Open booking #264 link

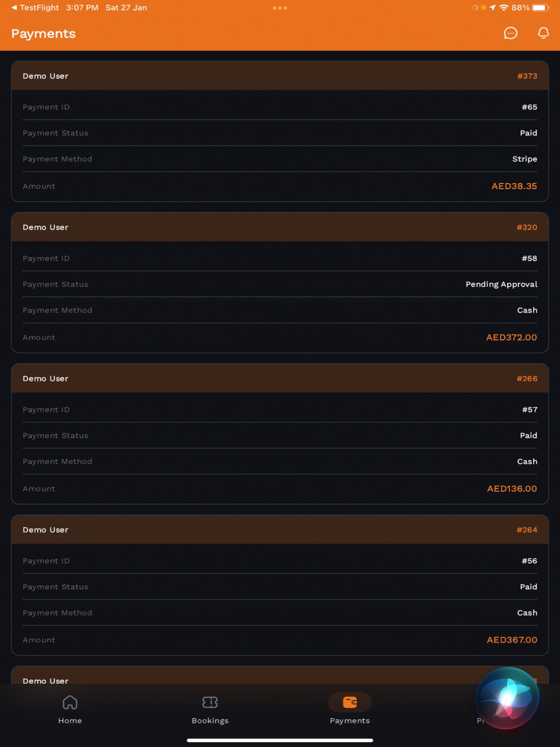click(x=527, y=530)
